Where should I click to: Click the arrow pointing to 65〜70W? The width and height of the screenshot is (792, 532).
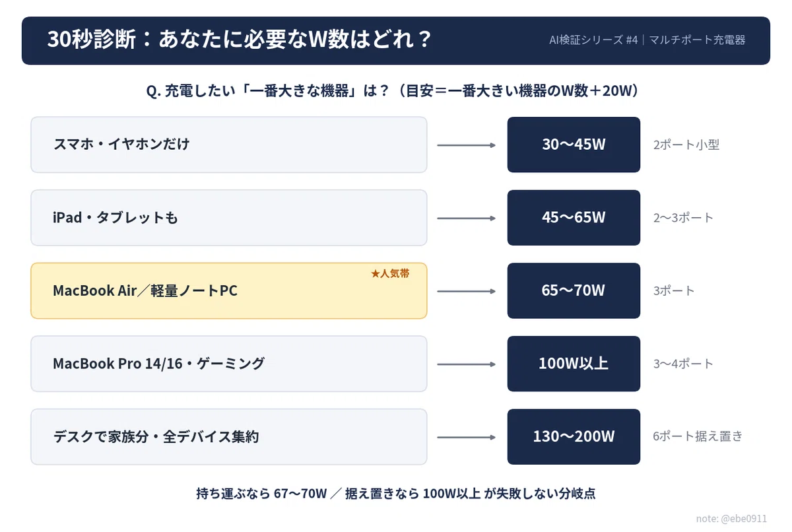click(x=467, y=290)
